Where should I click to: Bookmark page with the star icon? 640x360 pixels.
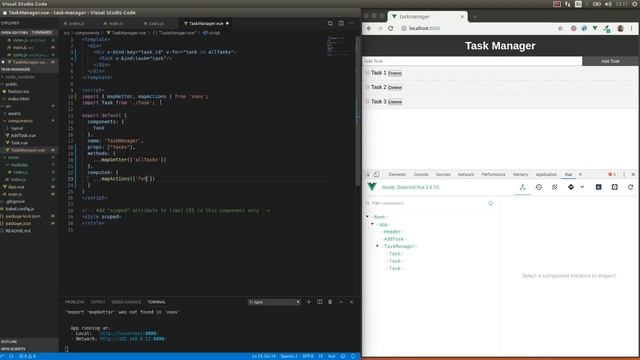(560, 28)
